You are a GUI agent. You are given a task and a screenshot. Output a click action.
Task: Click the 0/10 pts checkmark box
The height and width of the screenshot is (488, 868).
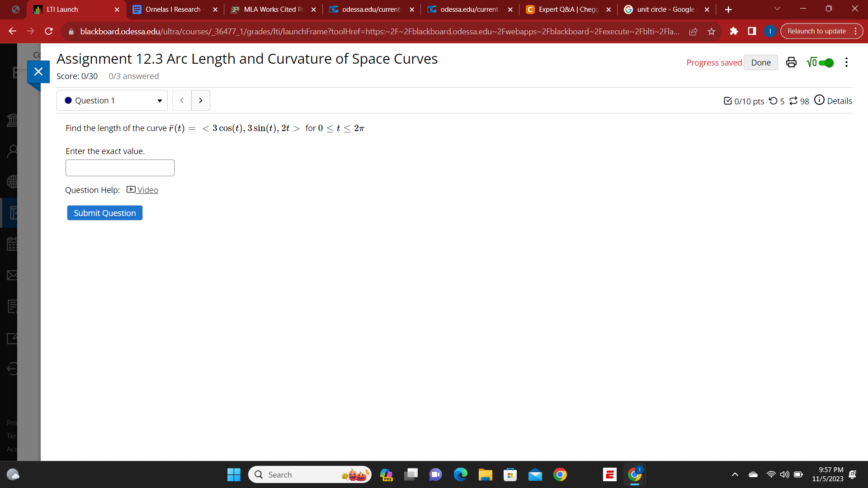[728, 101]
